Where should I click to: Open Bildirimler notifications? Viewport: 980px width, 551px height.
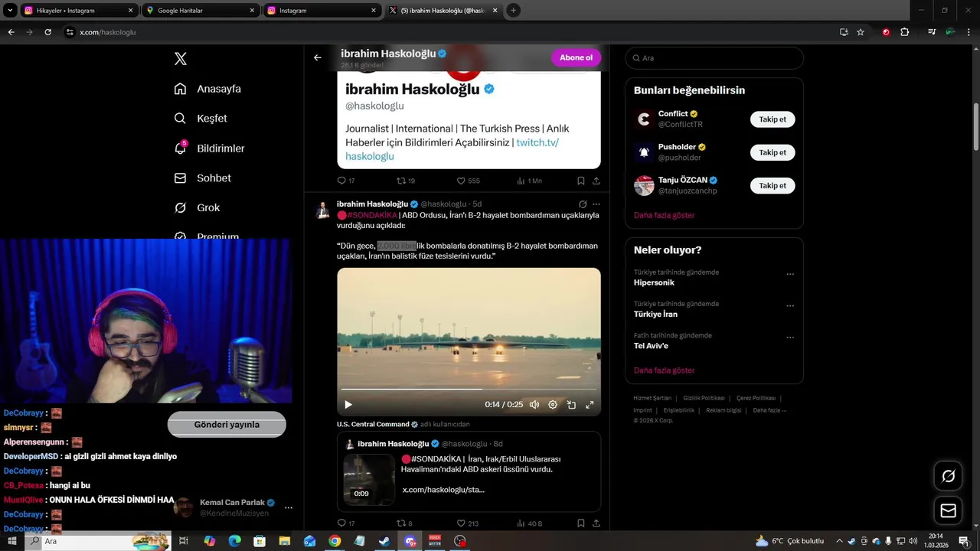pyautogui.click(x=209, y=148)
